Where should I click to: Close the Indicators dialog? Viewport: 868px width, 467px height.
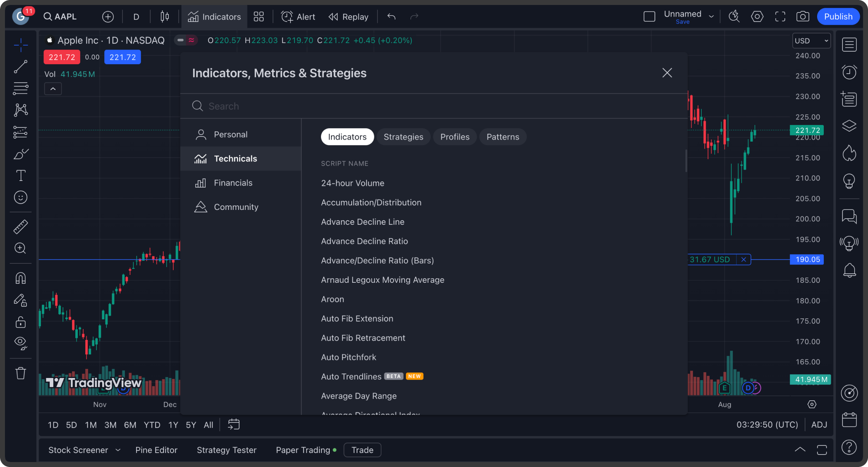tap(667, 73)
